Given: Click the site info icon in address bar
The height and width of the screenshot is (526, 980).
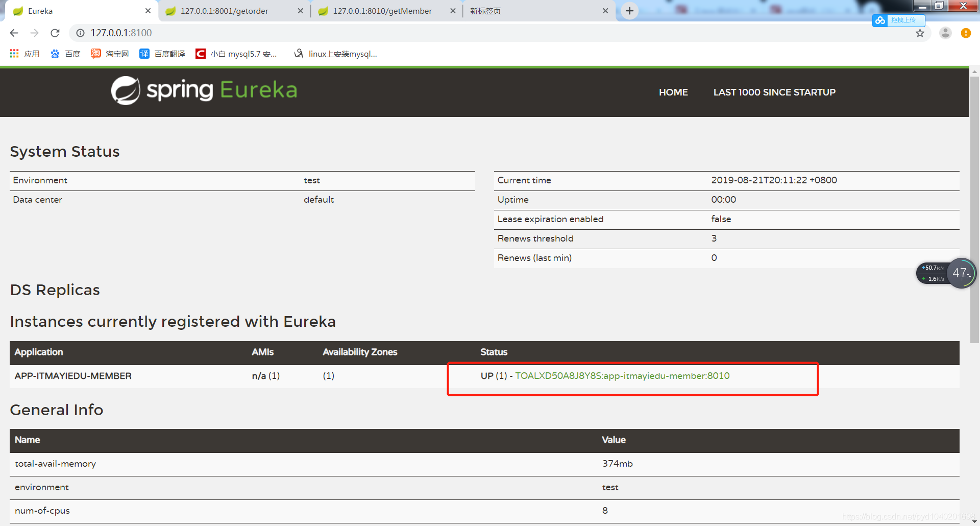Looking at the screenshot, I should tap(80, 33).
